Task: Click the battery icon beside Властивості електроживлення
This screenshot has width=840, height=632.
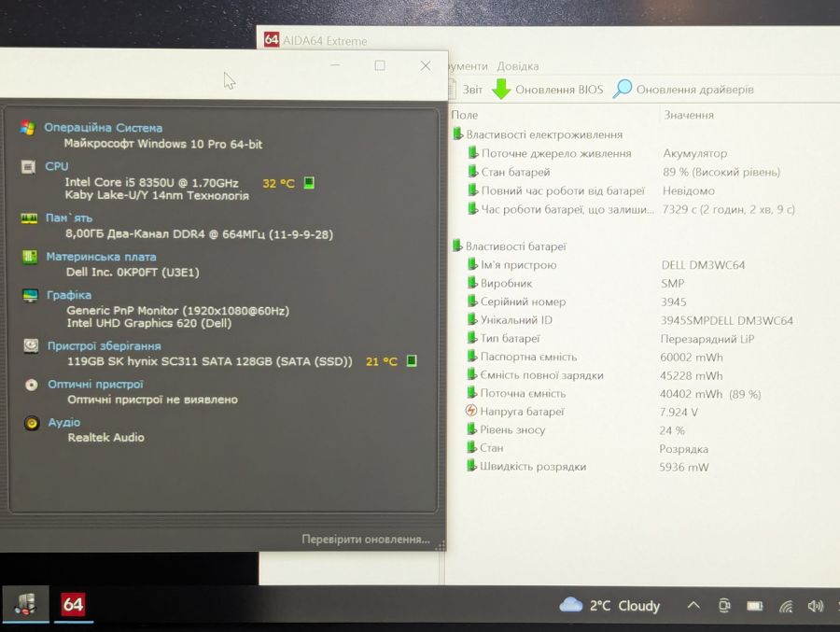Action: [x=457, y=134]
